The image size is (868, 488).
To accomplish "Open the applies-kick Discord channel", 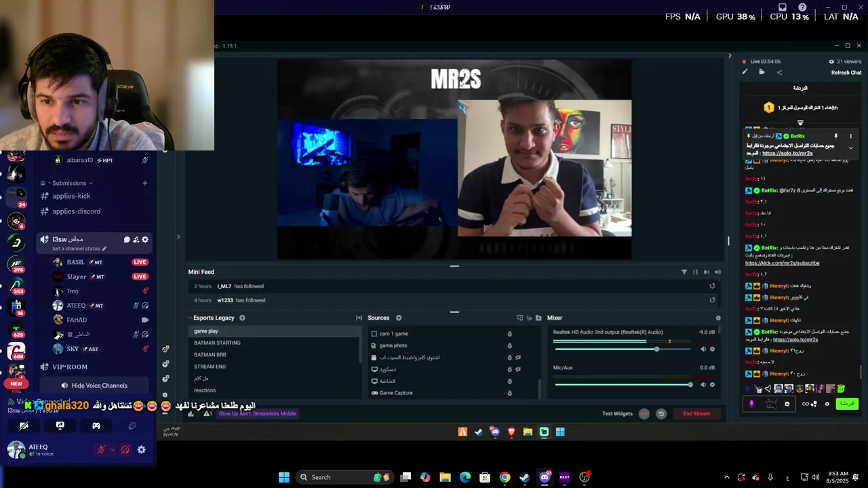I will click(71, 196).
